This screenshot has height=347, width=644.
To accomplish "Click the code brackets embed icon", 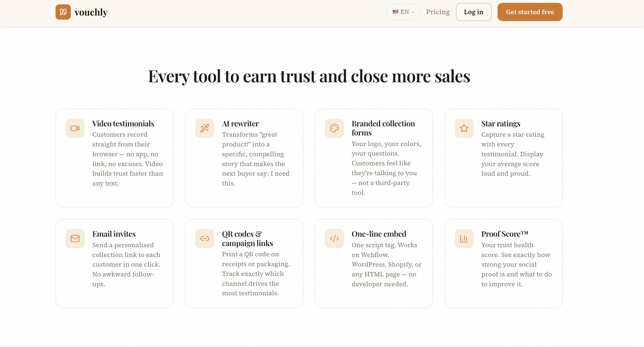I will 334,239.
